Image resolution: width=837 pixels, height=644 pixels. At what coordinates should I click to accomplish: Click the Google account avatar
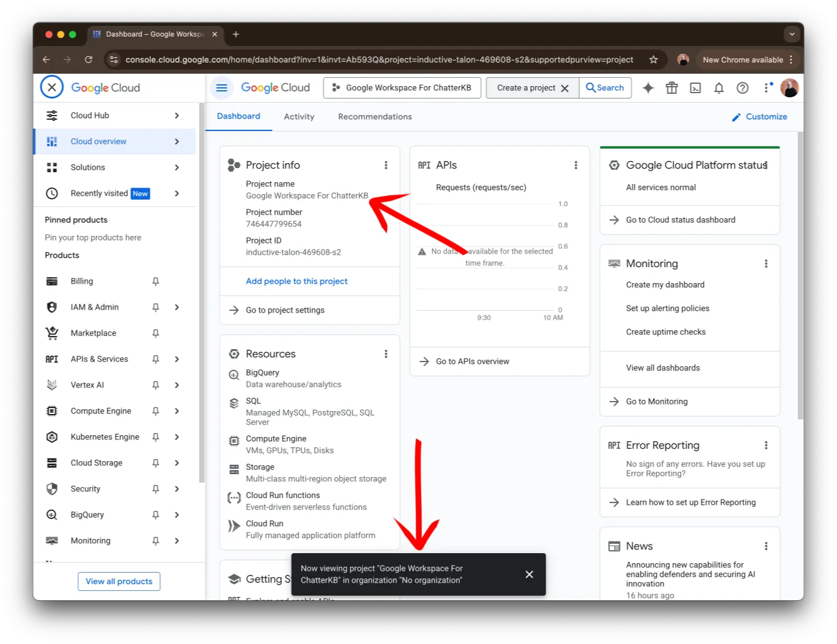789,88
